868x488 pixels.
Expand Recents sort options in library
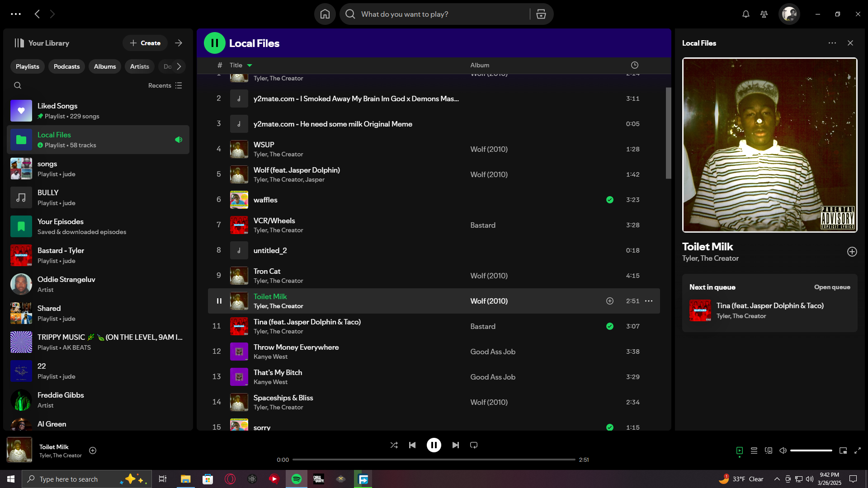(x=165, y=85)
